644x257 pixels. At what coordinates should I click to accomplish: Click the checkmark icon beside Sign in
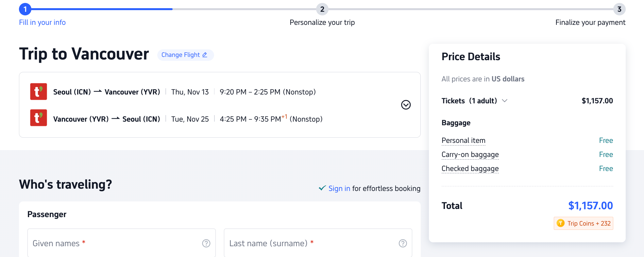322,188
